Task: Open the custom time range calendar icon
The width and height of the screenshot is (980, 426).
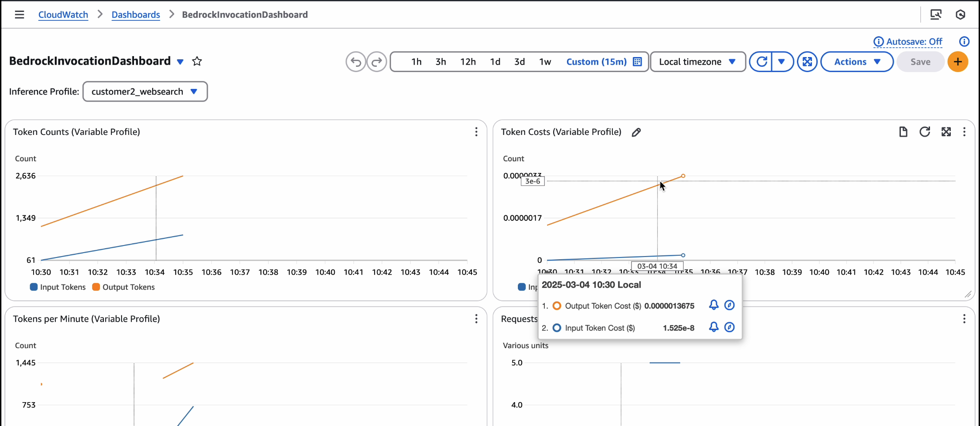Action: 637,62
